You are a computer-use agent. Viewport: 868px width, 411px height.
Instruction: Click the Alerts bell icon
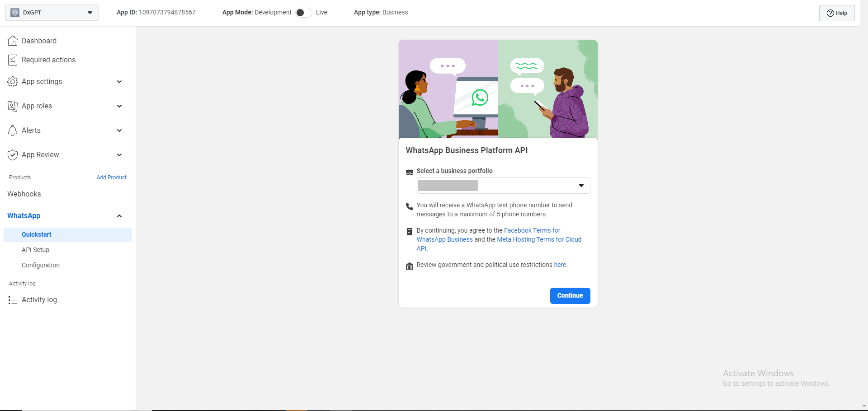13,131
